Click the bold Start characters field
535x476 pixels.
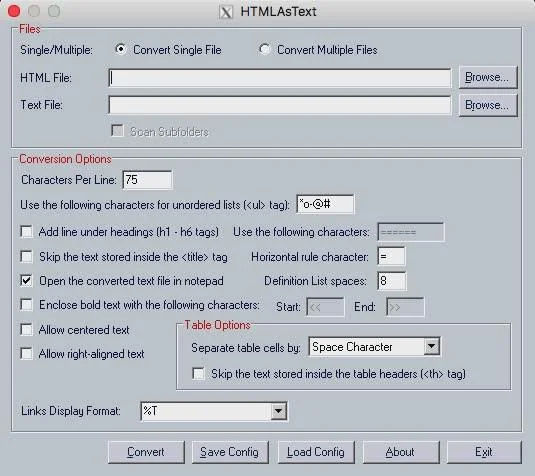pyautogui.click(x=326, y=307)
